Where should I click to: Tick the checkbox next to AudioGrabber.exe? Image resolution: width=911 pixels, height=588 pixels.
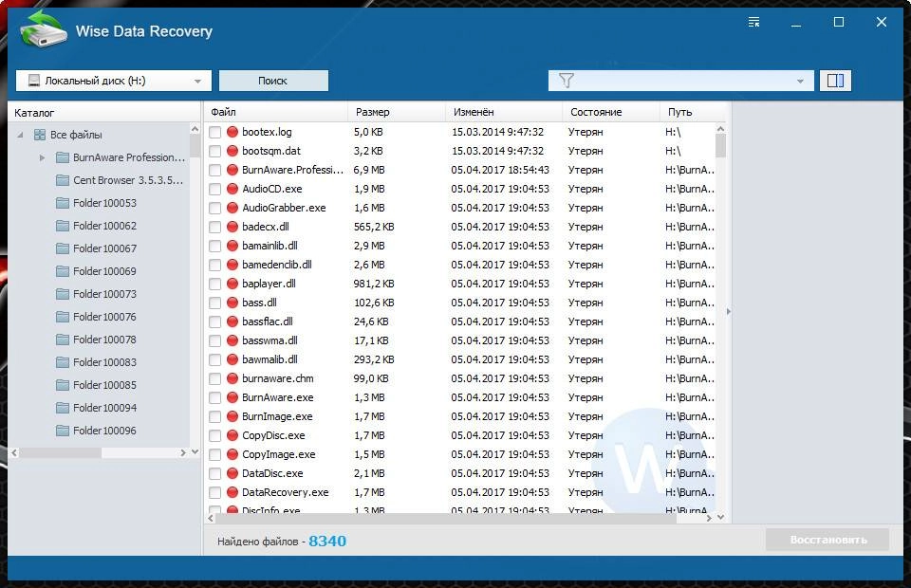tap(215, 208)
